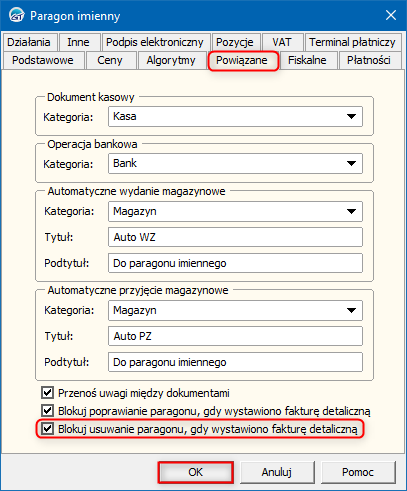407x491 pixels.
Task: Open help with Pomoc button
Action: 358,472
